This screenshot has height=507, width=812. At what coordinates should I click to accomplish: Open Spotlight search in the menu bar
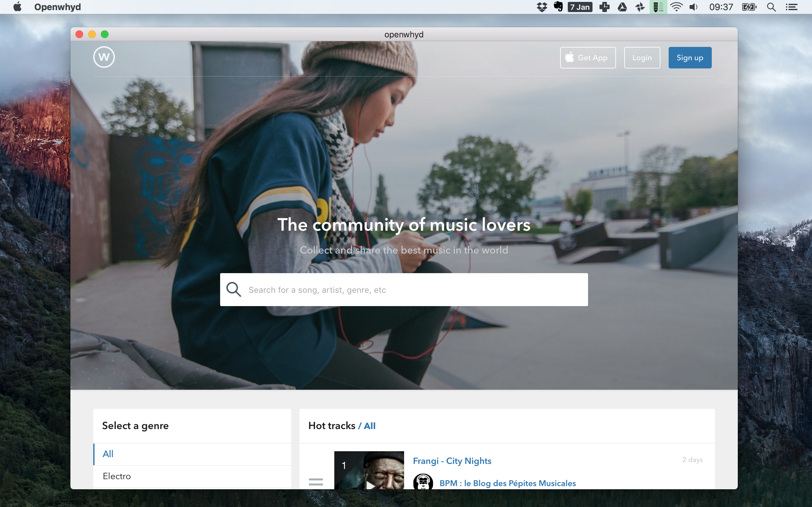click(771, 7)
